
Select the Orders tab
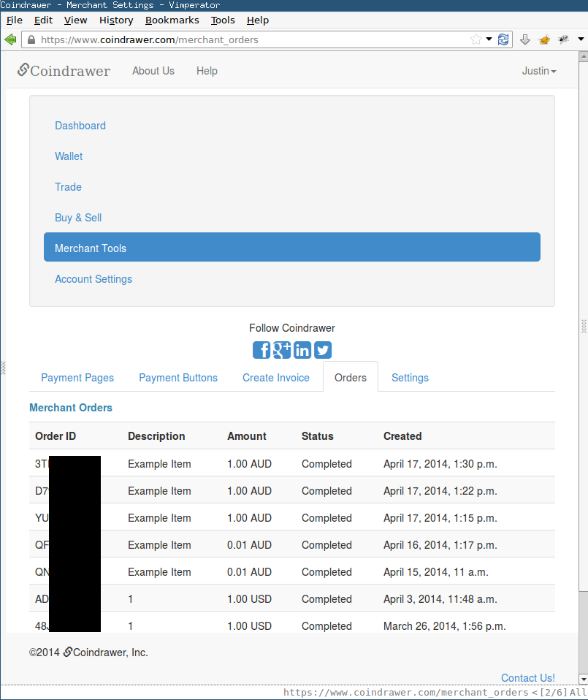pyautogui.click(x=350, y=377)
